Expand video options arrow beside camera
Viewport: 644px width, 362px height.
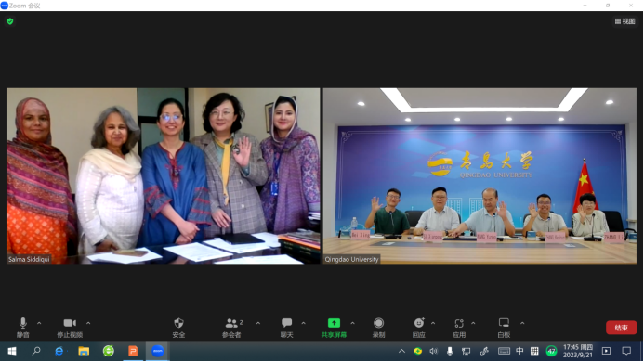tap(88, 323)
